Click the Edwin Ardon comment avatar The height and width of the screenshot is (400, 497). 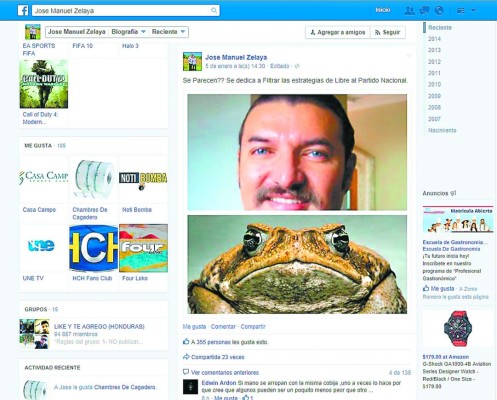[x=190, y=387]
